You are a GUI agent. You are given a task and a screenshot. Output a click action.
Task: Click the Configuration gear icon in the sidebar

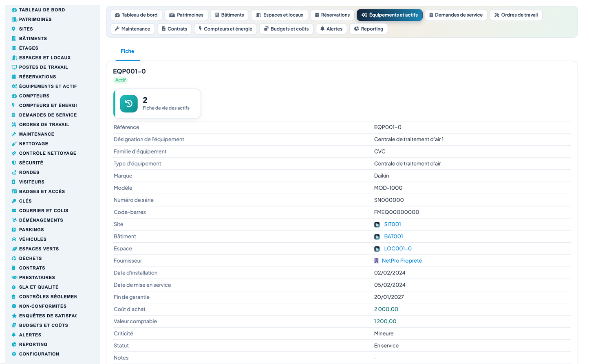coord(14,354)
